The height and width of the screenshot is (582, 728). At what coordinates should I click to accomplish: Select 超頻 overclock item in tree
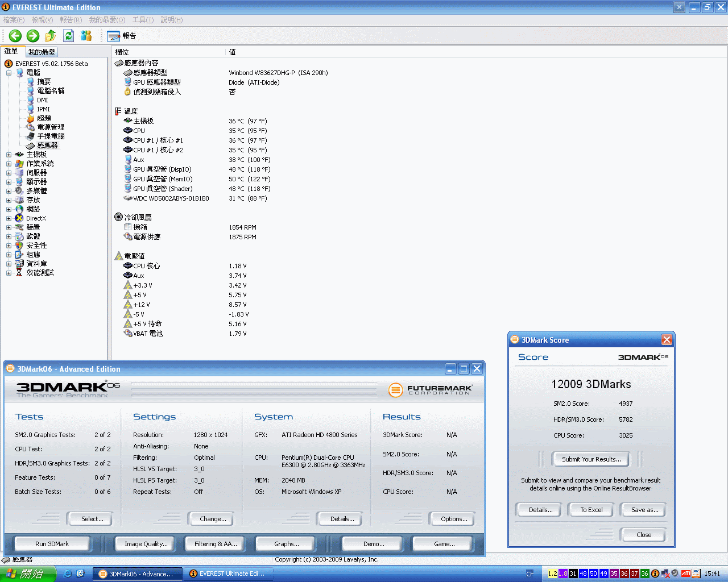tap(44, 118)
